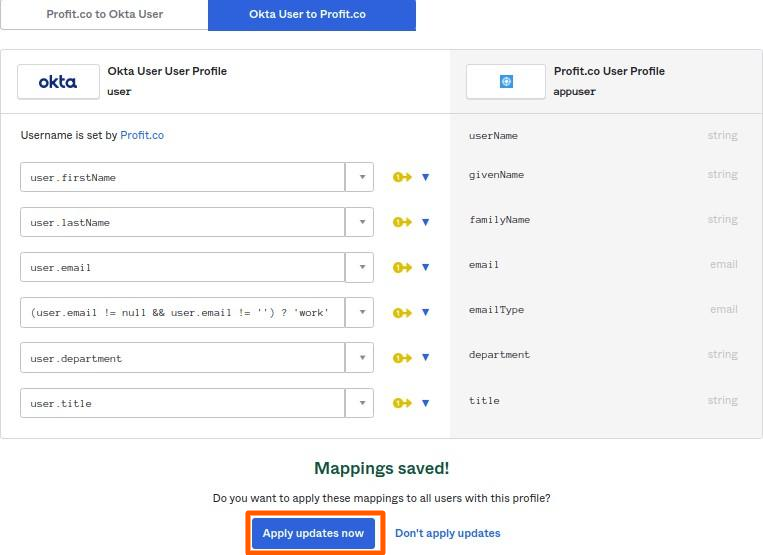Screen dimensions: 763x555
Task: Open the blue apply-mapping options arrow for givenName
Action: pyautogui.click(x=425, y=178)
